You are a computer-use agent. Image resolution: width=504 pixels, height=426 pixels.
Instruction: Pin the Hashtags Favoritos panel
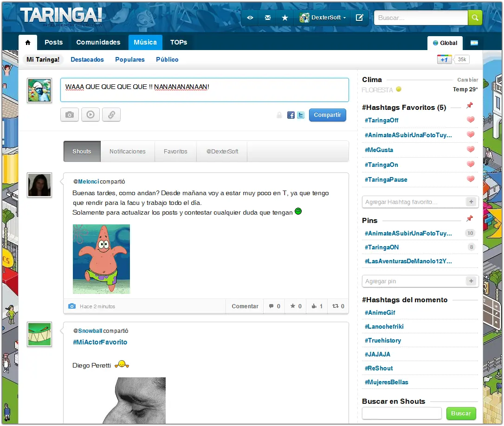(470, 107)
